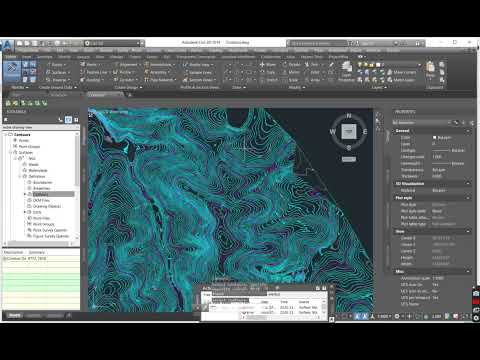Screen dimensions: 480x360
Task: Click the Make Current layer button
Action: (x=402, y=72)
